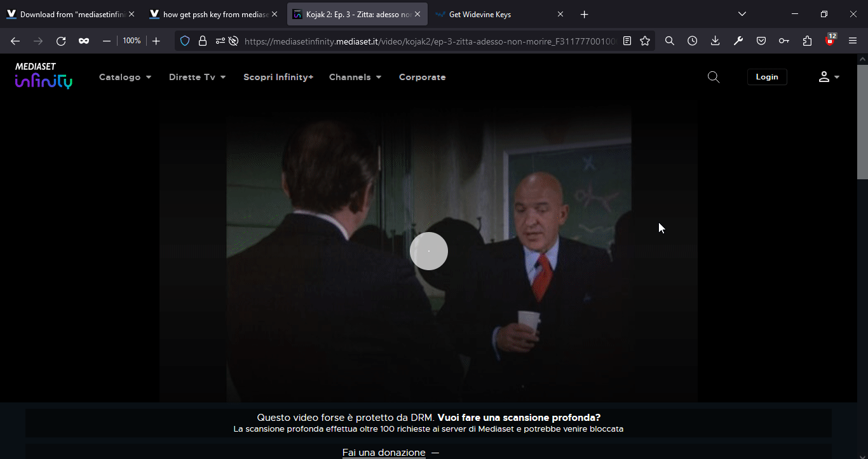
Task: Open site permissions icon in address bar
Action: 220,41
